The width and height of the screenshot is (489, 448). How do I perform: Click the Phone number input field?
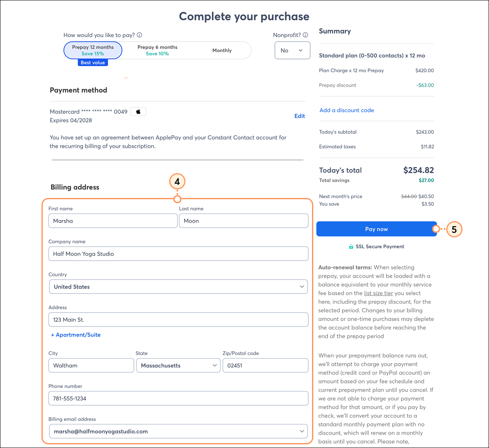pos(178,398)
